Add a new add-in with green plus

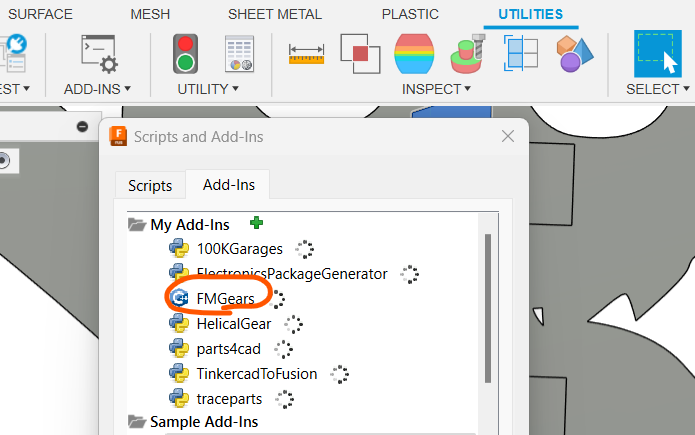tap(256, 223)
